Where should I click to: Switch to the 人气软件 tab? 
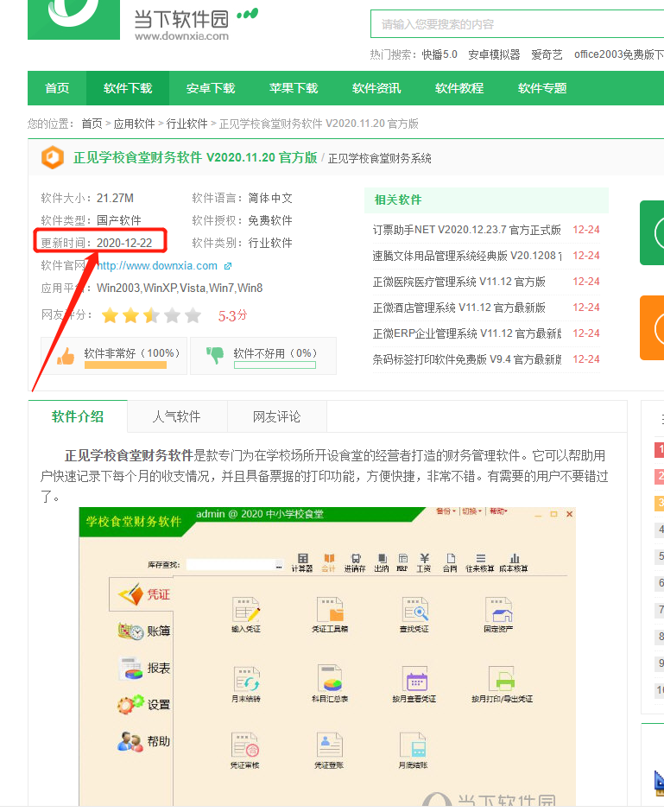(176, 416)
